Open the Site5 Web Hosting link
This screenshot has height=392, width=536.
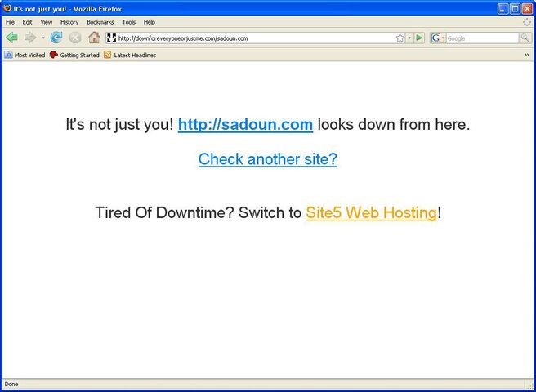click(x=371, y=212)
